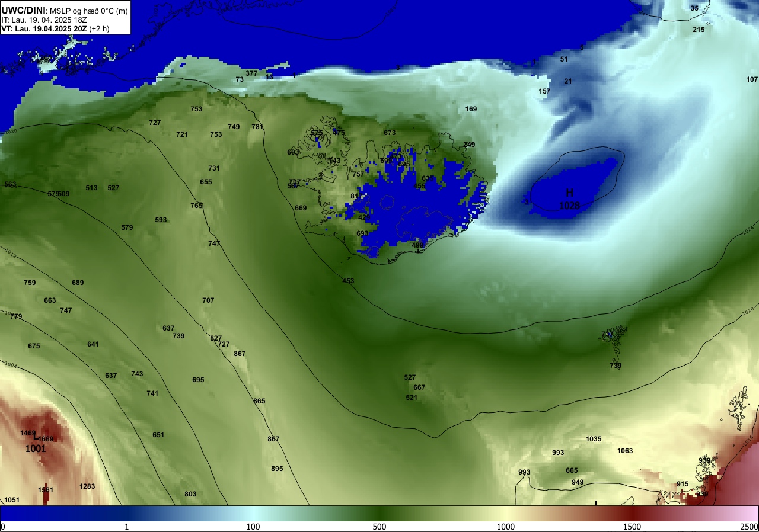Click the height value 781
This screenshot has width=759, height=532.
pyautogui.click(x=257, y=127)
